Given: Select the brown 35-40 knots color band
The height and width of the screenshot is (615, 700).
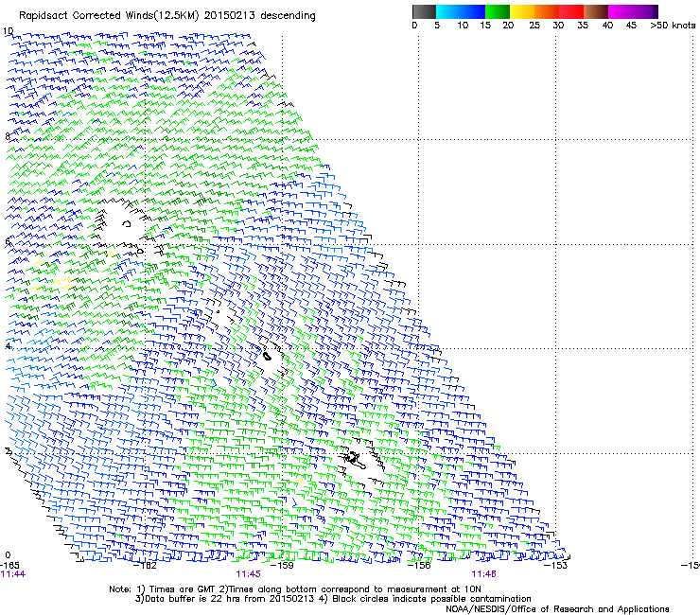Looking at the screenshot, I should (x=596, y=11).
